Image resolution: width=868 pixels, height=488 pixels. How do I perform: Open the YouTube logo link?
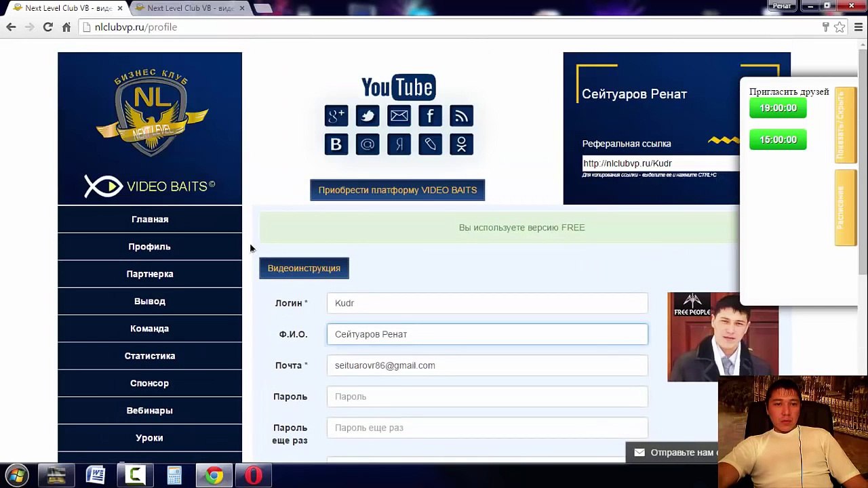[x=398, y=87]
